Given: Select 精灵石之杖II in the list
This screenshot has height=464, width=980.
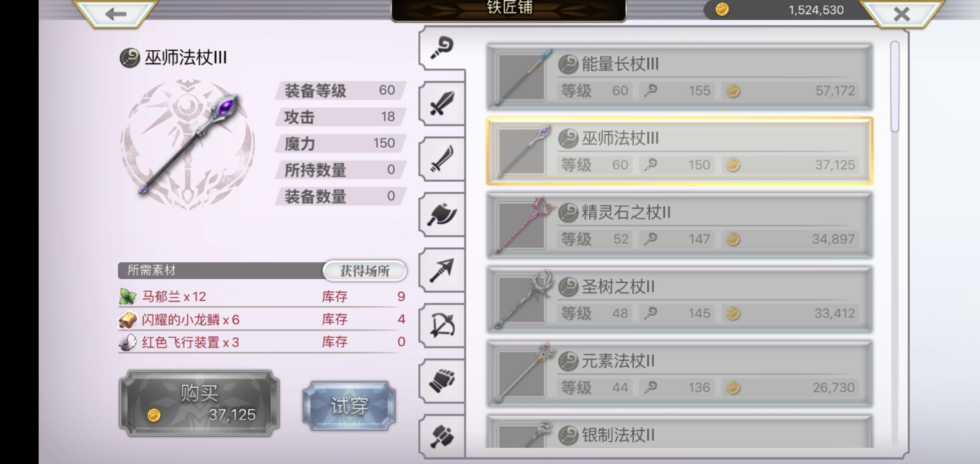Looking at the screenshot, I should click(x=680, y=225).
